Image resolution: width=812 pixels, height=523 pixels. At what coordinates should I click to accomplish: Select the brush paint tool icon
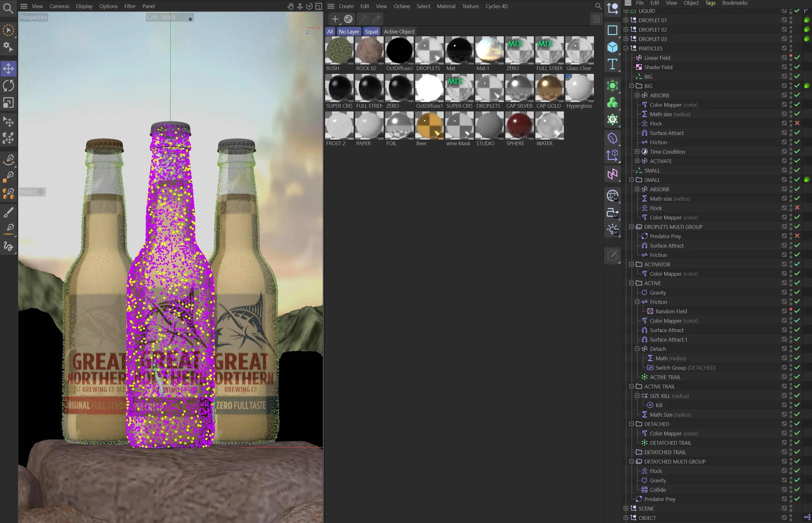point(8,213)
